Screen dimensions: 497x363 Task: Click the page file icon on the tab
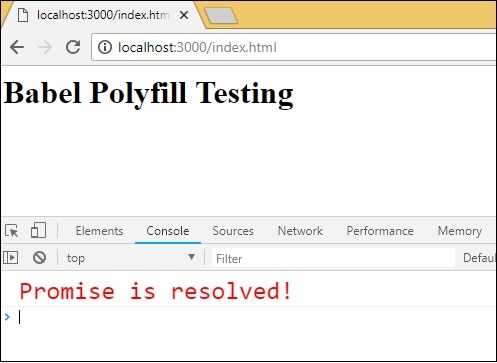[23, 15]
